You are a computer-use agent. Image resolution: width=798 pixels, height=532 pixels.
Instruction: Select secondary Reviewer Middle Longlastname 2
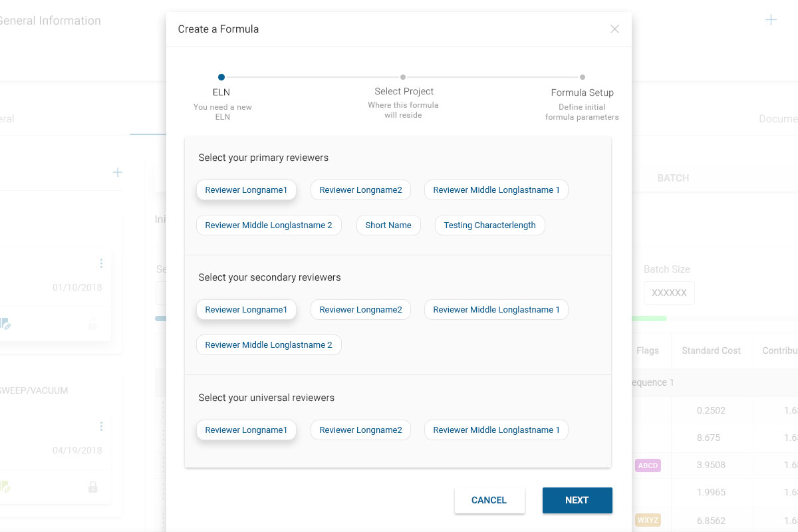coord(269,345)
